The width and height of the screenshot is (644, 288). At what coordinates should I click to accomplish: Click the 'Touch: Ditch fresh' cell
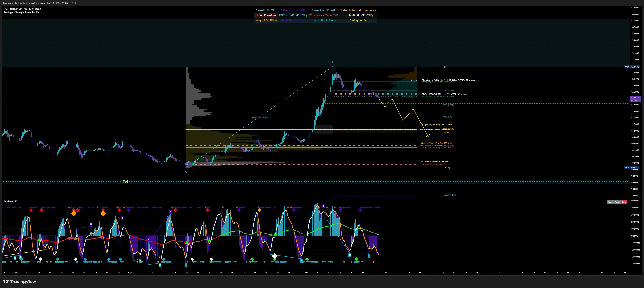323,21
